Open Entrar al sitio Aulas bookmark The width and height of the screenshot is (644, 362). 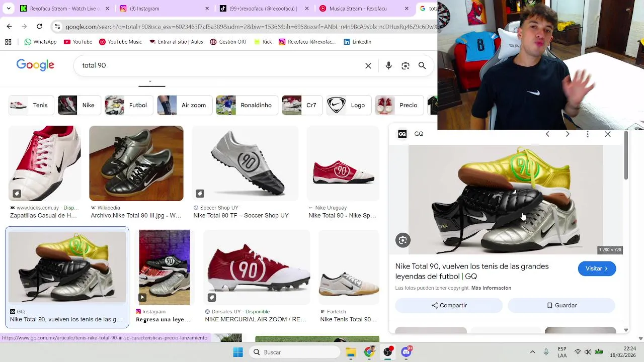[176, 42]
